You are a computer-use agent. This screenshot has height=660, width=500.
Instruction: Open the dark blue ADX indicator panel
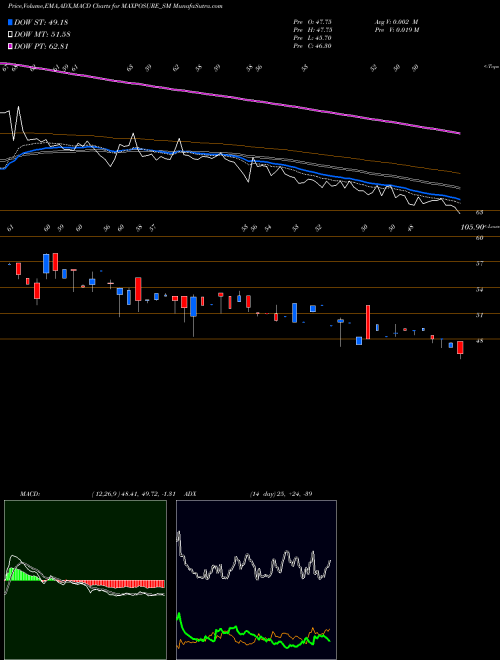[x=256, y=580]
